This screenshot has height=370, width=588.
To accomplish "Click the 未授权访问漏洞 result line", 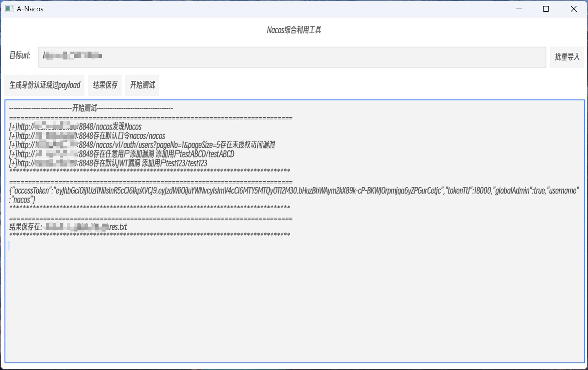I will coord(142,145).
